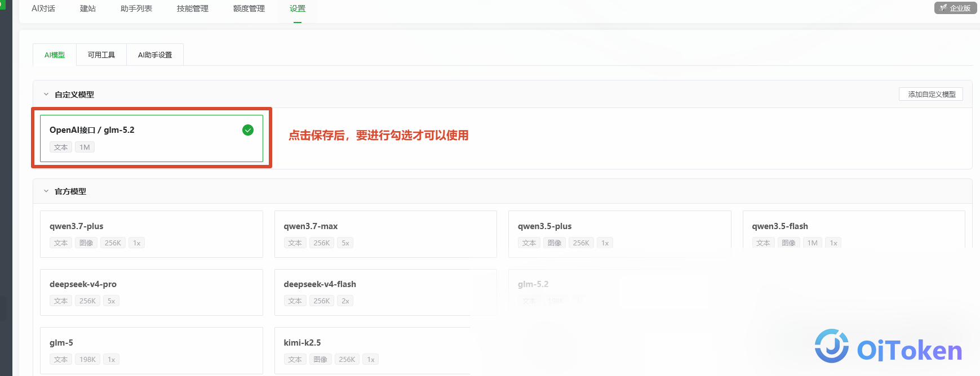980x376 pixels.
Task: Click the 1M tag on qwen3.5-flash
Action: click(812, 243)
